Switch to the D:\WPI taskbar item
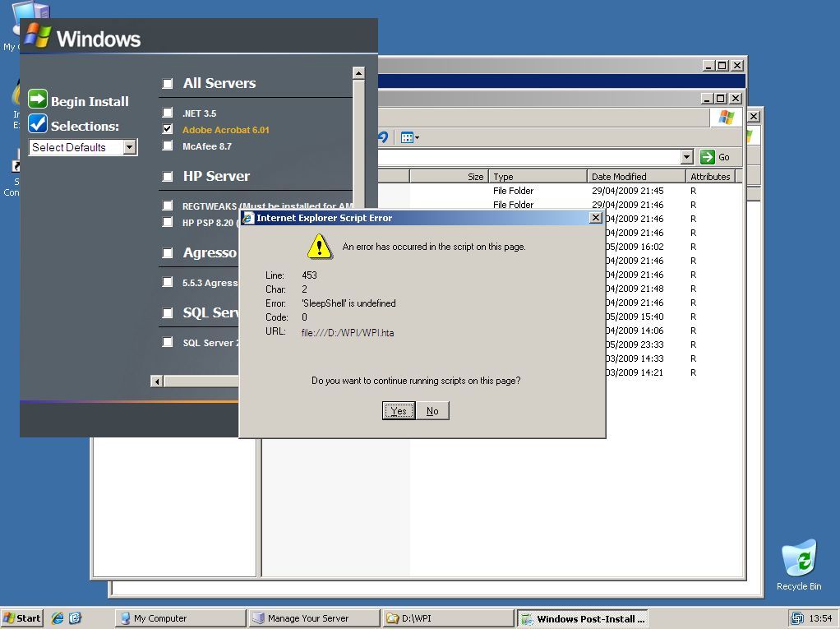This screenshot has height=629, width=840. [x=449, y=618]
